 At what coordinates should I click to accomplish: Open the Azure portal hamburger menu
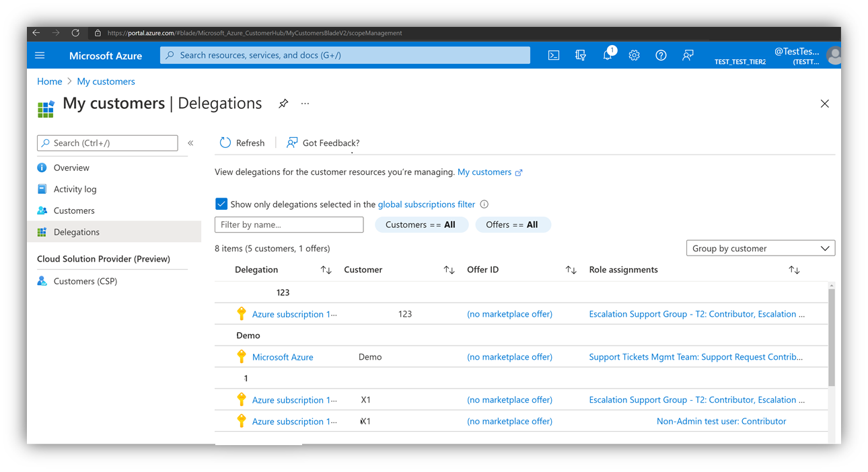pos(40,56)
